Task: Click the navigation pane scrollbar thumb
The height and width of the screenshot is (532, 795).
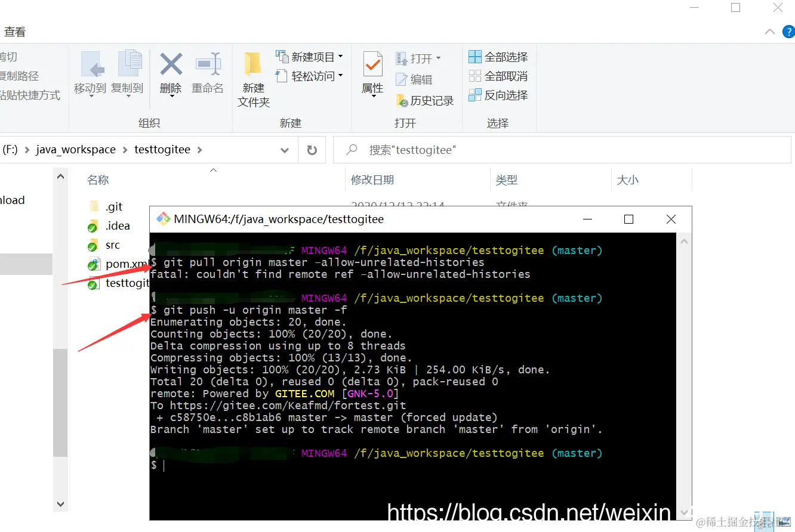Action: (60, 403)
